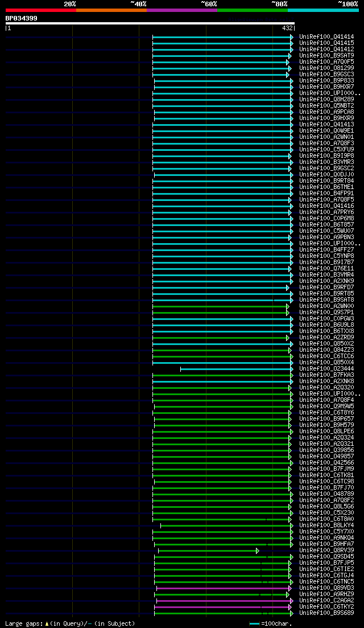
Task: Go to UniRef100_B6TME1 hit
Action: 326,187
